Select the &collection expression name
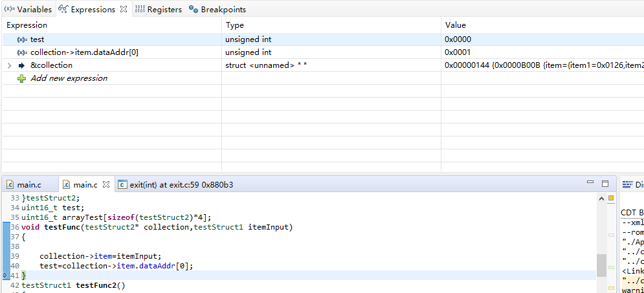Image resolution: width=644 pixels, height=293 pixels. (x=51, y=65)
